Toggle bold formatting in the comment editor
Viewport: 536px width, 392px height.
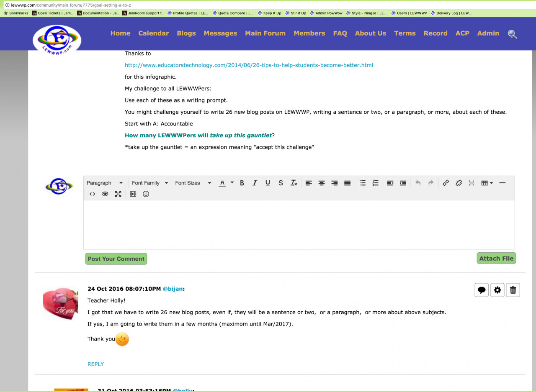tap(242, 183)
